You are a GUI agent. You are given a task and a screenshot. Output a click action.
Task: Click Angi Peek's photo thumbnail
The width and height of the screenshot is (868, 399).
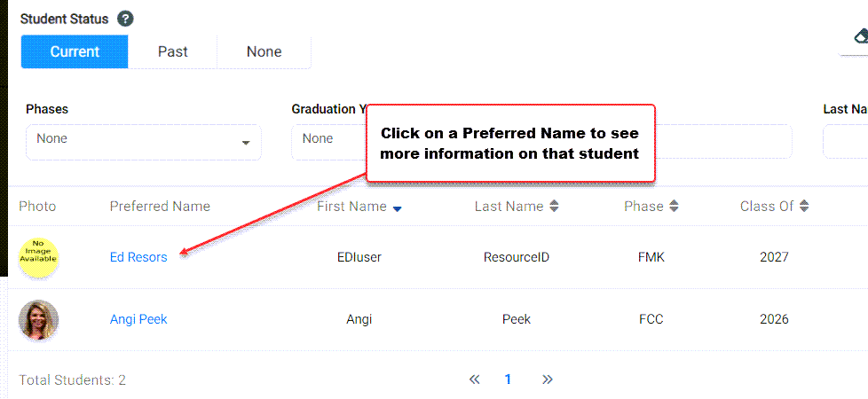point(39,319)
